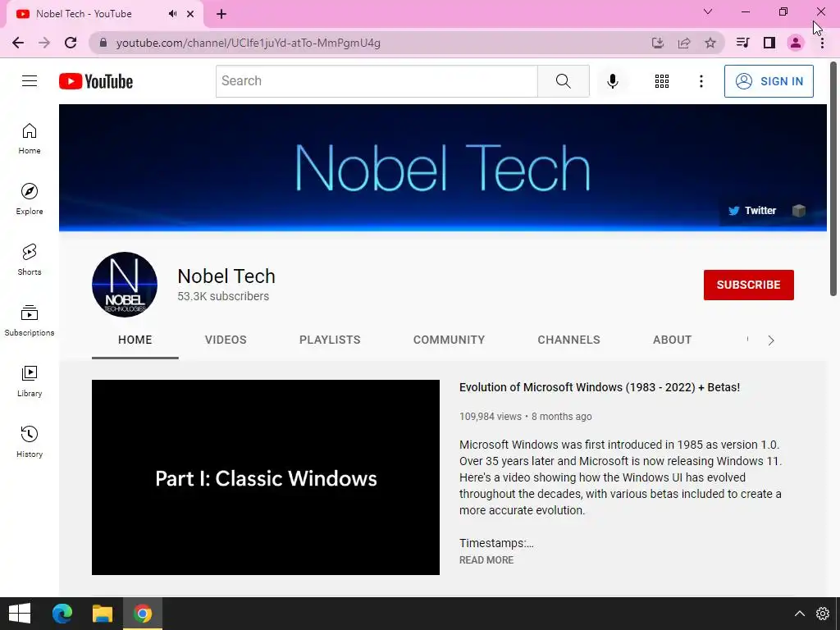840x630 pixels.
Task: Click the SIGN IN button
Action: [x=769, y=81]
